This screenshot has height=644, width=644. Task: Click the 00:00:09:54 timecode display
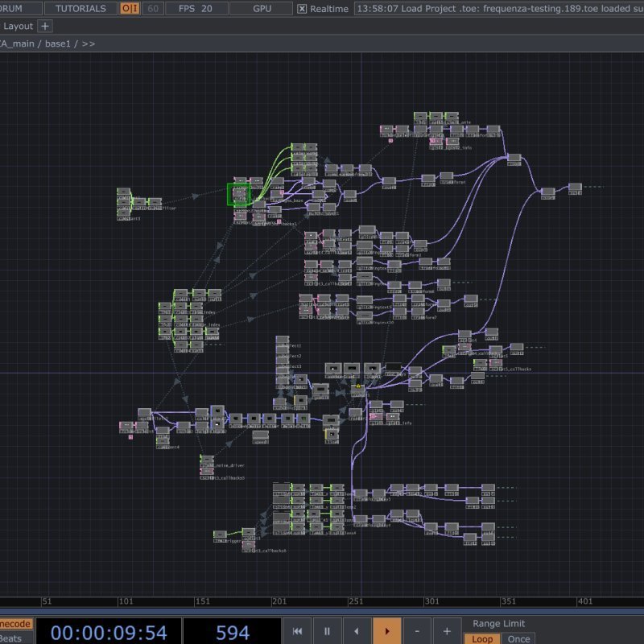[x=109, y=632]
